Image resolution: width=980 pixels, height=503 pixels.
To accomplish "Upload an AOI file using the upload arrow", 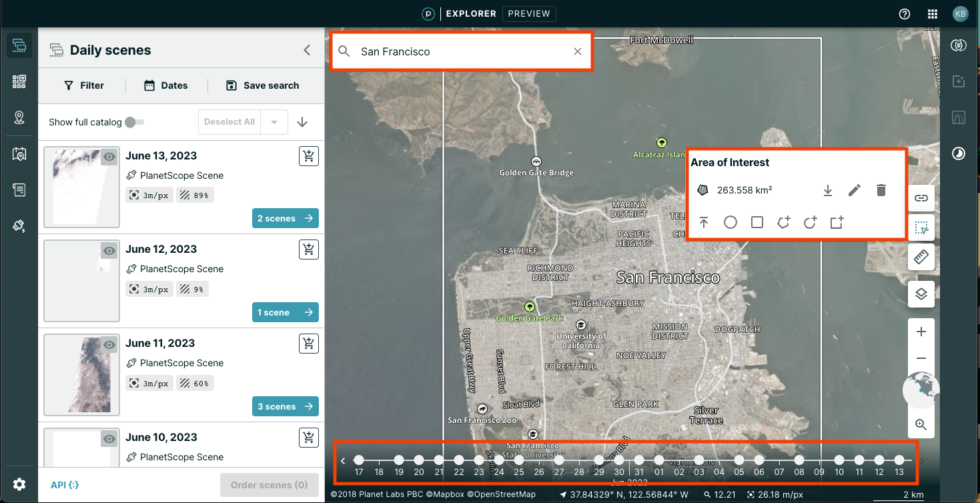I will (704, 222).
